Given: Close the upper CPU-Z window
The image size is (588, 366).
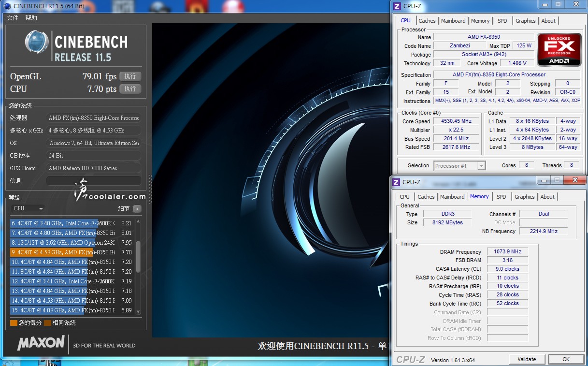Looking at the screenshot, I should click(577, 4).
